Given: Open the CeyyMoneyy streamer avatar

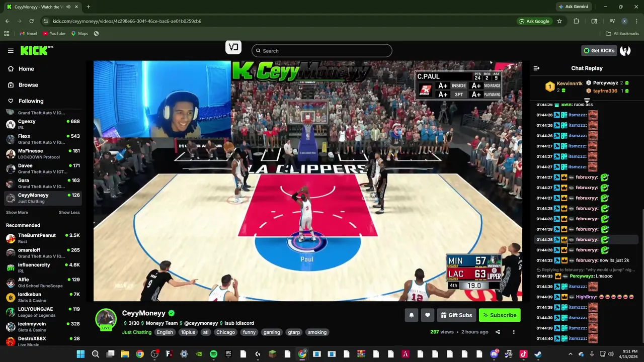Looking at the screenshot, I should coord(106,320).
